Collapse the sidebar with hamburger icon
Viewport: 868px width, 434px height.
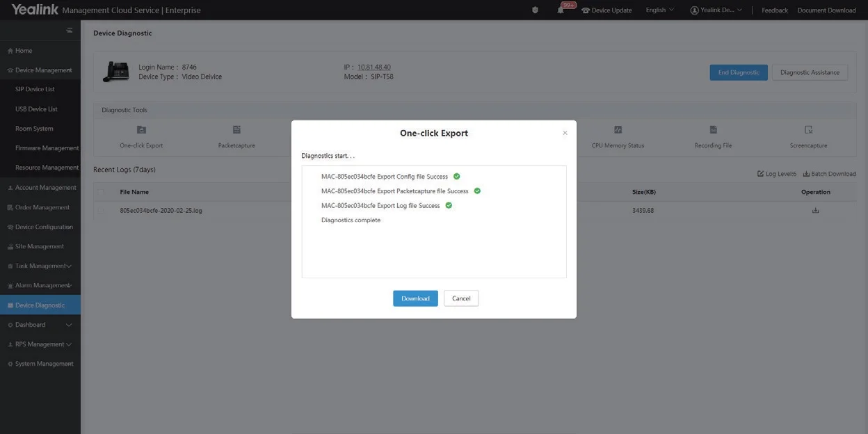pos(69,30)
